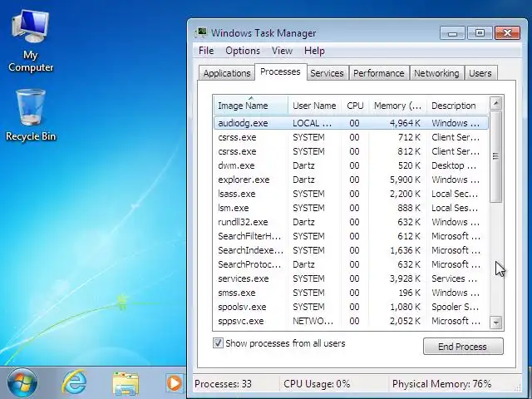The image size is (532, 399).
Task: Click the End Process button
Action: tap(463, 347)
